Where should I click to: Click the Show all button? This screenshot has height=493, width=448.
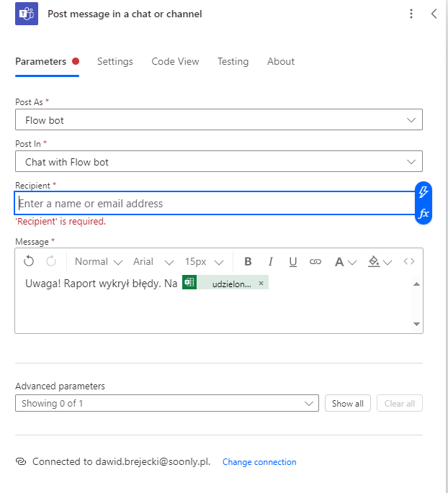347,404
